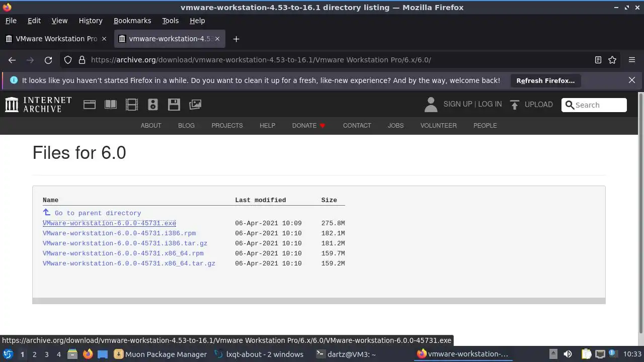
Task: Launch Firefox from the taskbar quicklaunch
Action: pos(88,354)
